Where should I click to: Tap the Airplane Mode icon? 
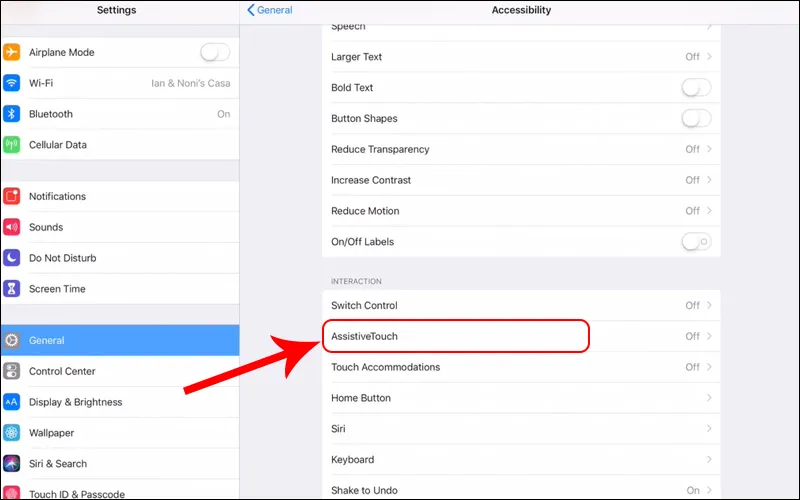point(11,52)
